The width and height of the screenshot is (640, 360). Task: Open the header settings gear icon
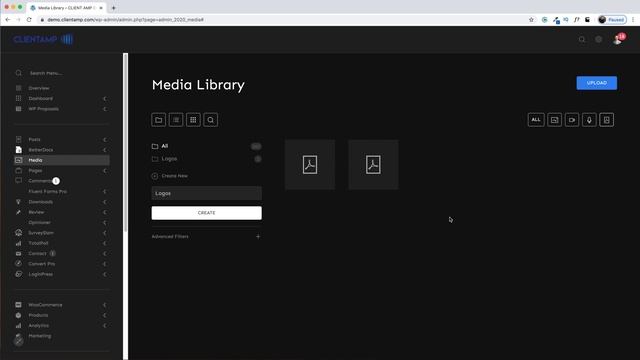599,40
